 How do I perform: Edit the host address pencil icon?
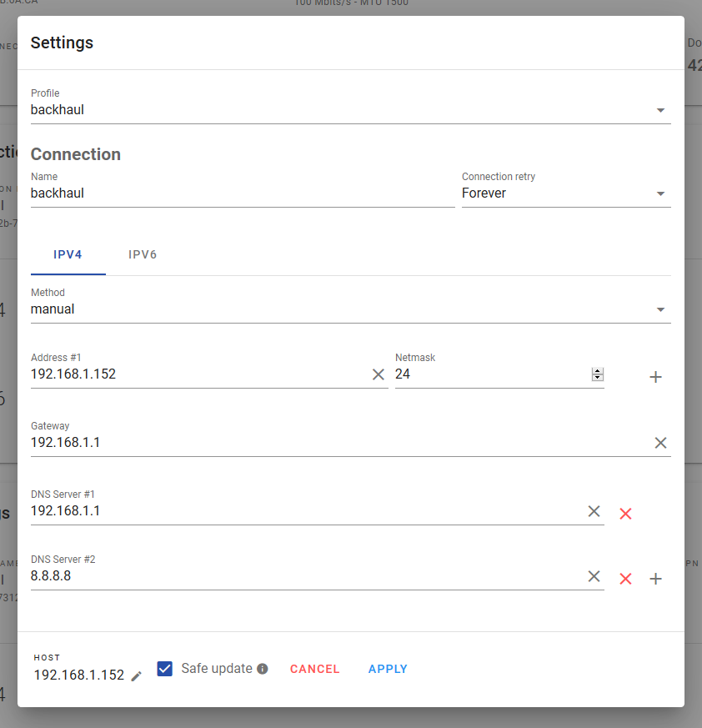click(137, 676)
